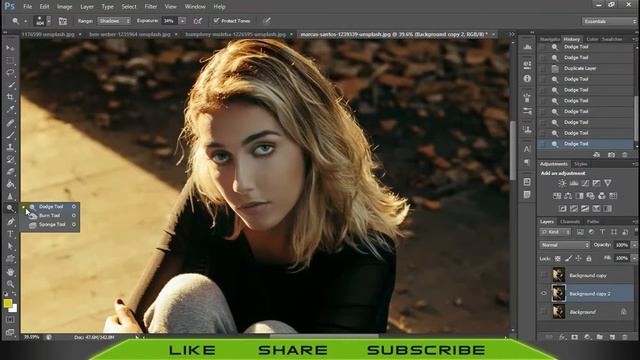Open the Filter menu

151,7
